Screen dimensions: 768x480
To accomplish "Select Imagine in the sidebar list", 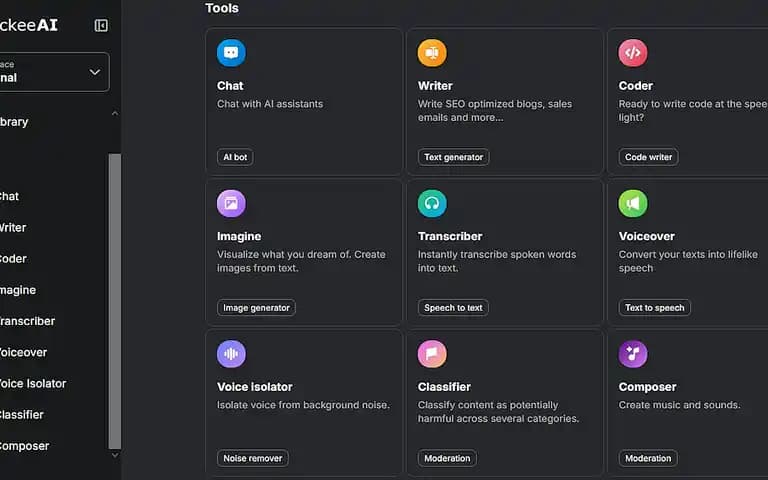I will tap(18, 290).
